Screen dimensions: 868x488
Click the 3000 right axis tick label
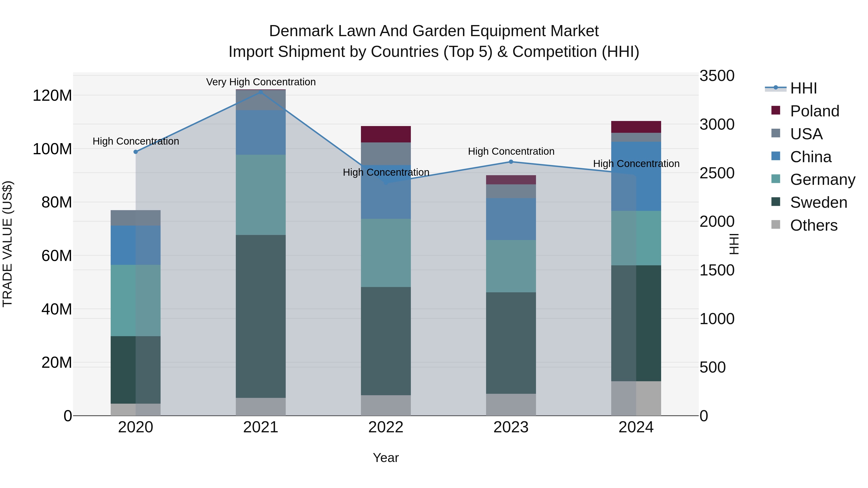[x=717, y=124]
